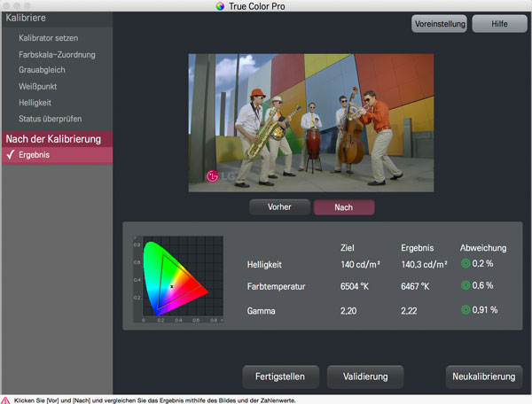This screenshot has width=532, height=404.
Task: Click the CIE color gamut diagram
Action: [177, 278]
